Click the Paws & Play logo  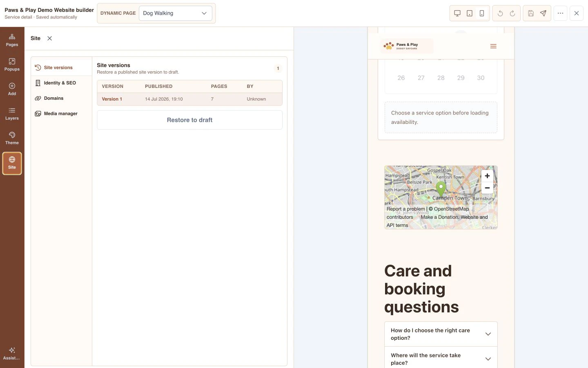click(x=407, y=46)
